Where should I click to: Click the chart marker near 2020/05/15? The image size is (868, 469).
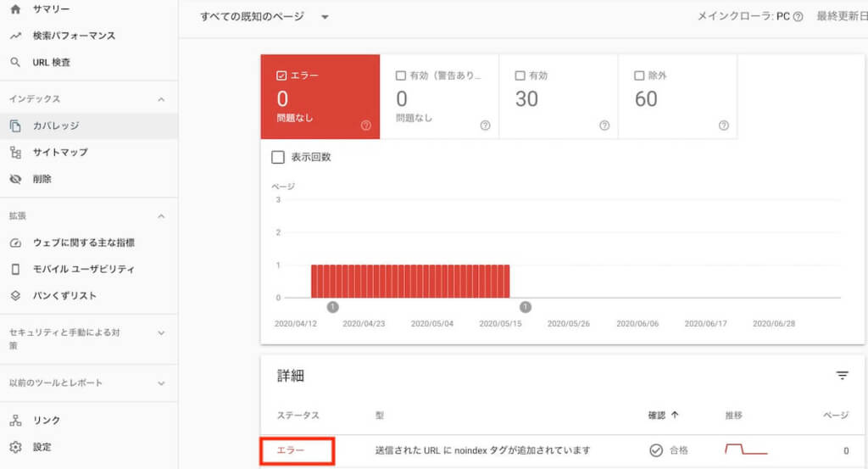point(526,307)
